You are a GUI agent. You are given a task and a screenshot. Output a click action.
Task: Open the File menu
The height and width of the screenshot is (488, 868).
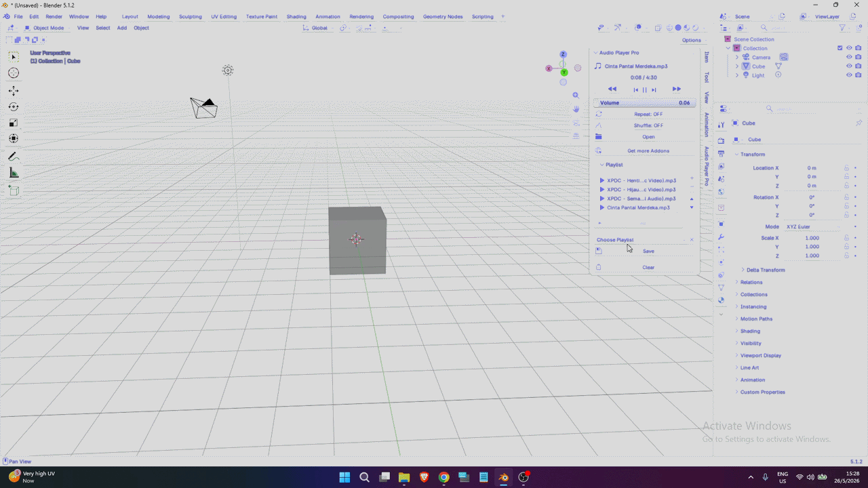[x=18, y=16]
